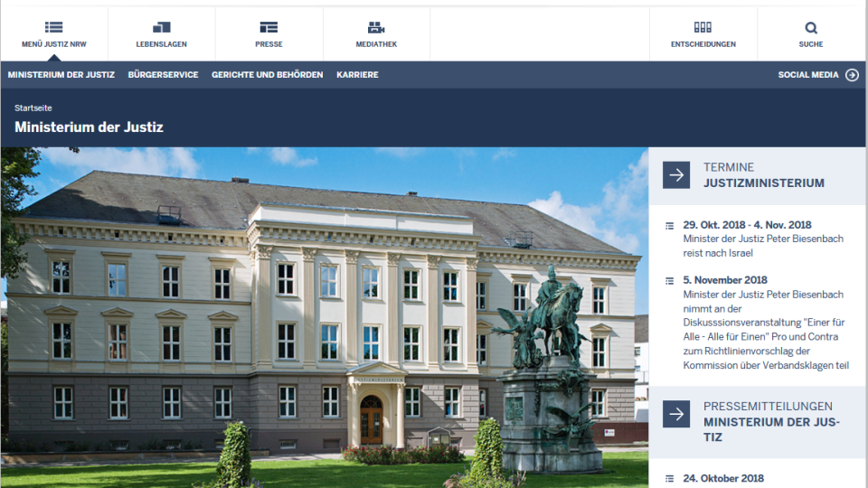Click the Social Media circled arrow icon
Image resolution: width=868 pixels, height=488 pixels.
(x=853, y=75)
